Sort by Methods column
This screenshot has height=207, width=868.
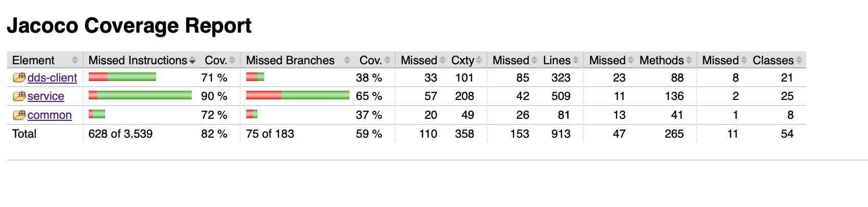click(x=661, y=60)
